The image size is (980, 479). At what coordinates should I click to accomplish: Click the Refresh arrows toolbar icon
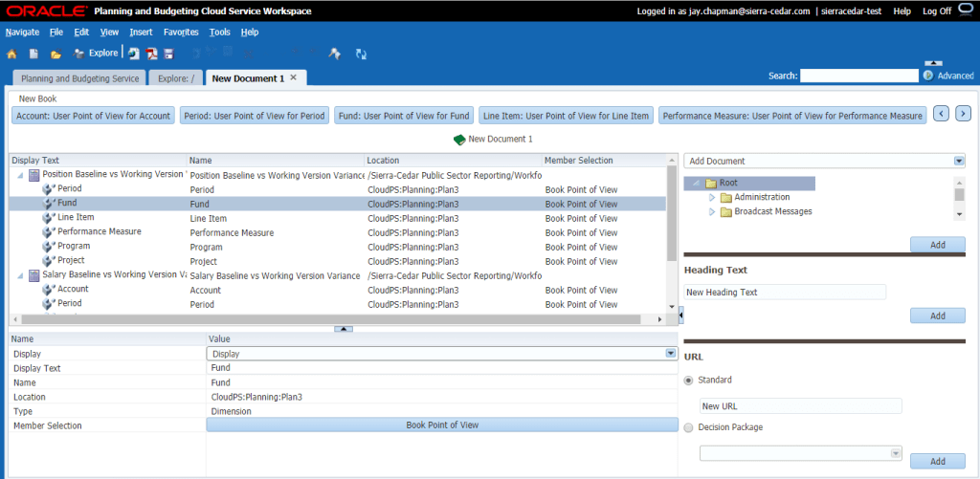pyautogui.click(x=361, y=54)
